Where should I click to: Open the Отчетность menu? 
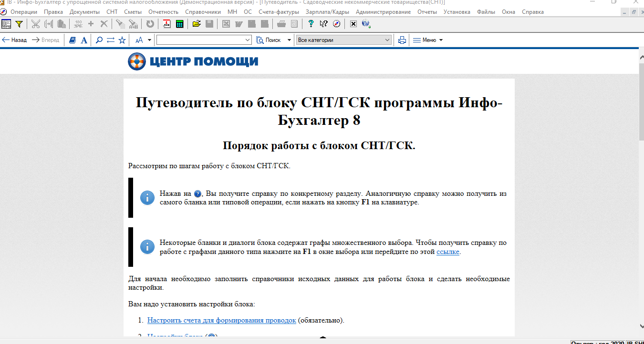point(164,12)
